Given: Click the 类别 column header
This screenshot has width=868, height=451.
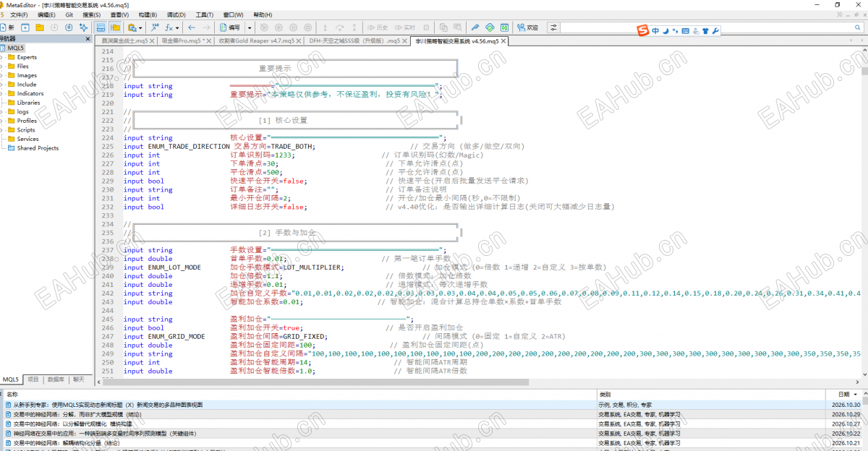Looking at the screenshot, I should 710,395.
